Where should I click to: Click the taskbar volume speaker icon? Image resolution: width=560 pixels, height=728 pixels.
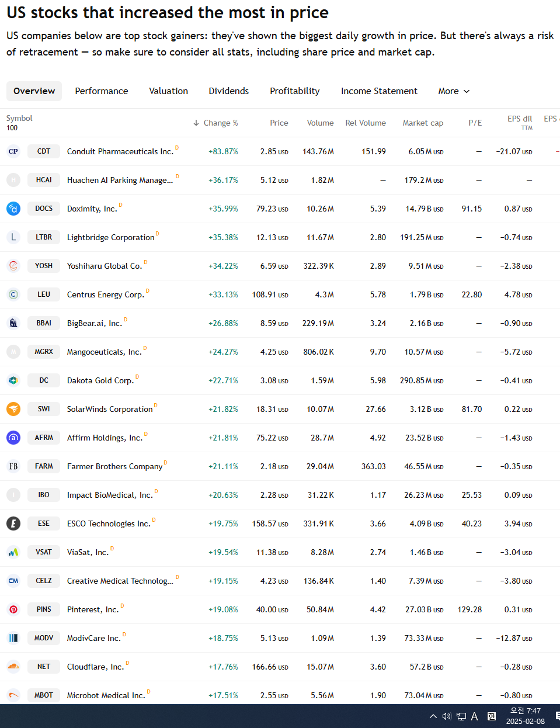(x=447, y=716)
